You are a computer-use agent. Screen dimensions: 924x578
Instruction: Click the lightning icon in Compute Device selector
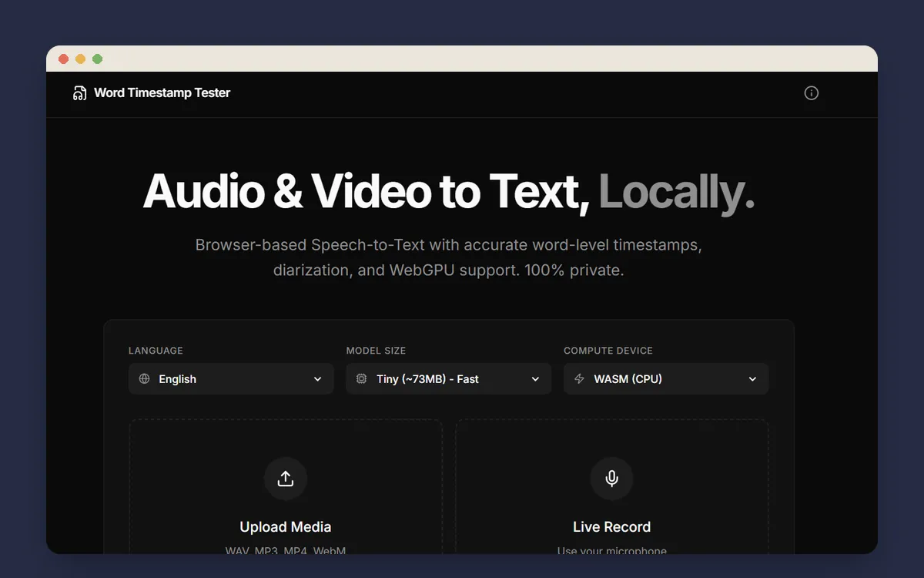[x=579, y=379]
